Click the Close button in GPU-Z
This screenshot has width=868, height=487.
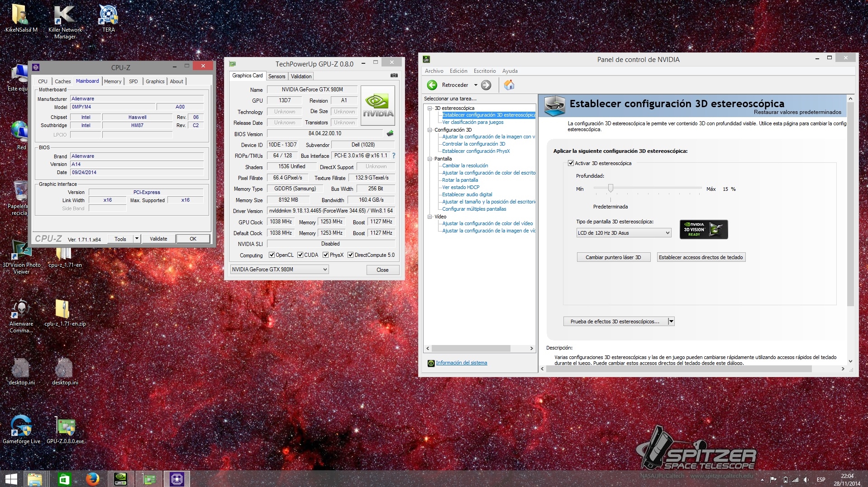(x=382, y=270)
